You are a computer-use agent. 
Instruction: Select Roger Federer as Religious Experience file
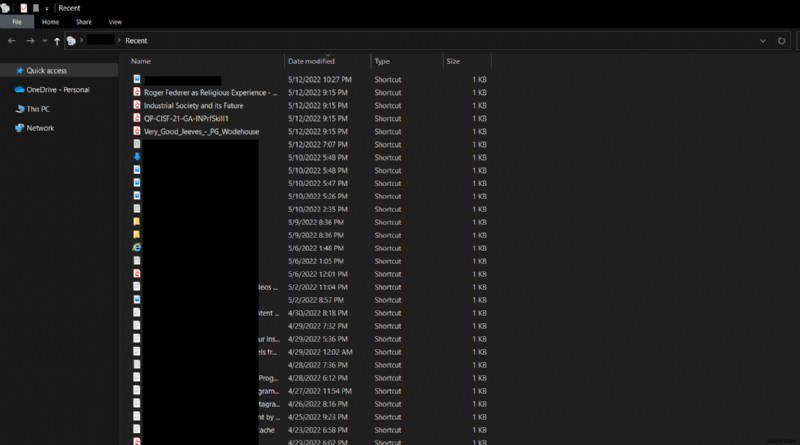210,93
